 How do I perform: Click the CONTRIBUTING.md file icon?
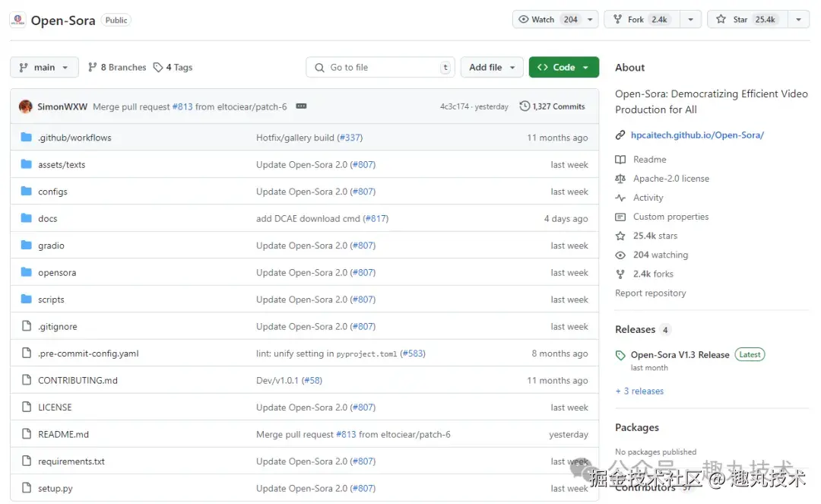pyautogui.click(x=26, y=380)
